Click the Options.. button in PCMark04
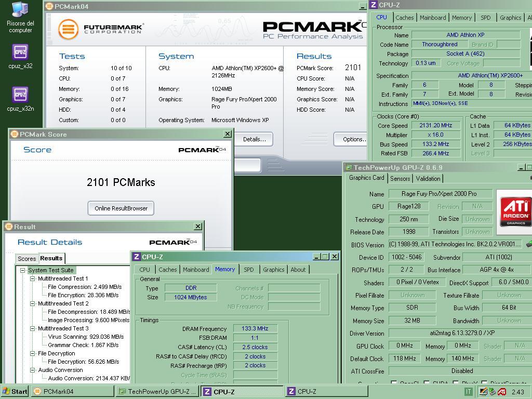The image size is (532, 399). 352,139
